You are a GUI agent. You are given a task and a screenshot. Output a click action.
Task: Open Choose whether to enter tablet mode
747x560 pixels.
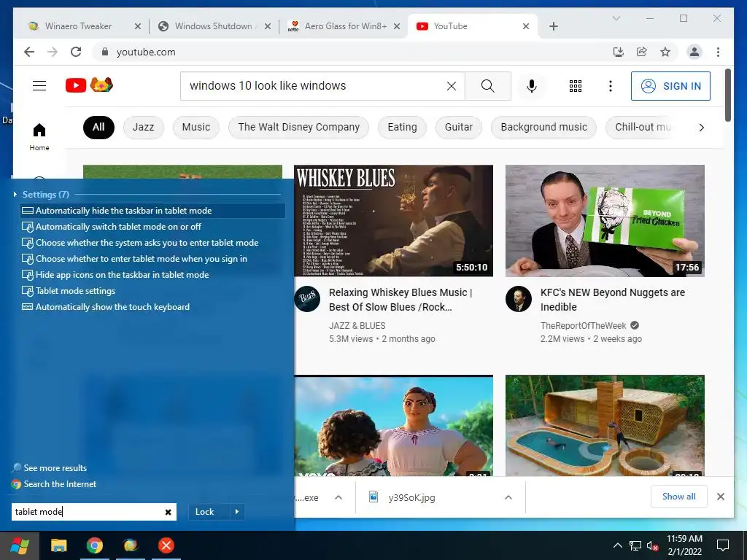click(152, 259)
